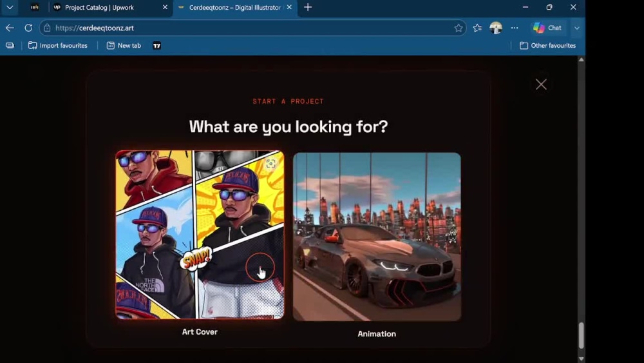The width and height of the screenshot is (644, 363).
Task: Switch to the first pinned browser tab
Action: tap(35, 7)
